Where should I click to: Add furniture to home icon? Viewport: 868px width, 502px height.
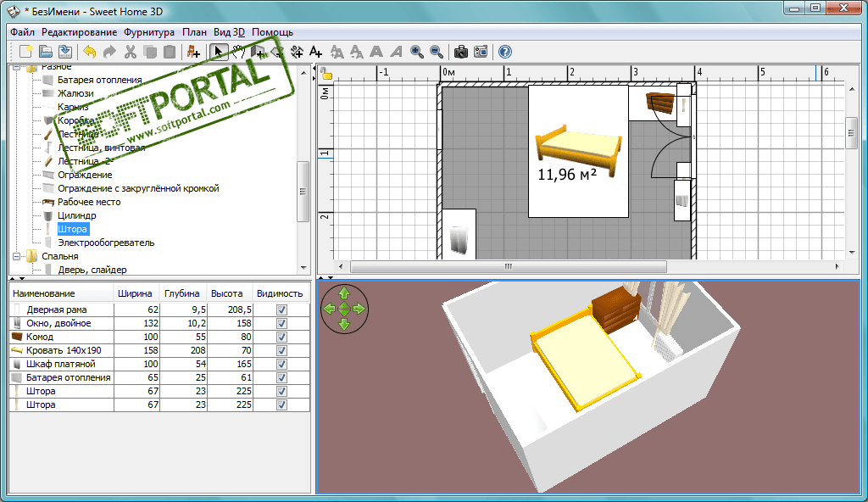coord(193,52)
